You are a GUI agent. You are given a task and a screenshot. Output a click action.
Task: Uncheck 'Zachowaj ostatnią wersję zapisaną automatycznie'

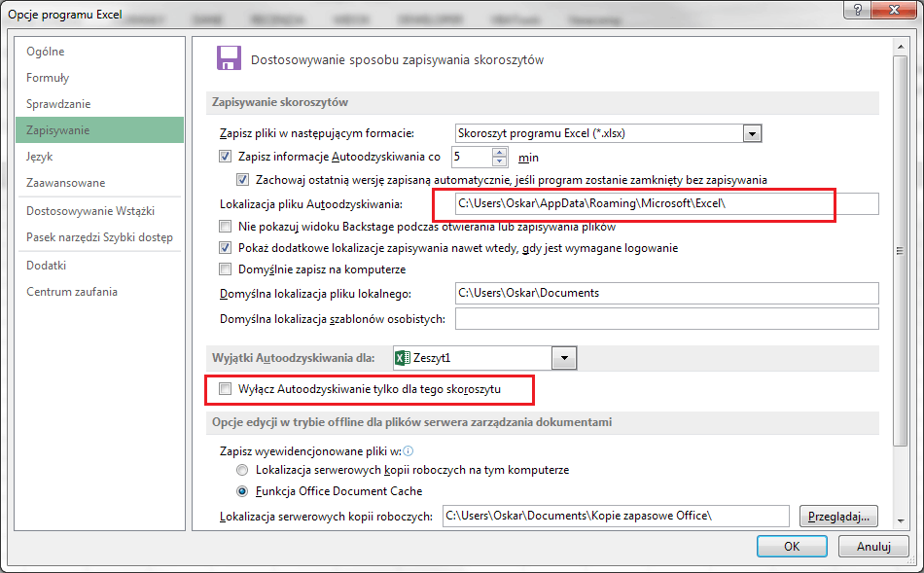(x=242, y=179)
